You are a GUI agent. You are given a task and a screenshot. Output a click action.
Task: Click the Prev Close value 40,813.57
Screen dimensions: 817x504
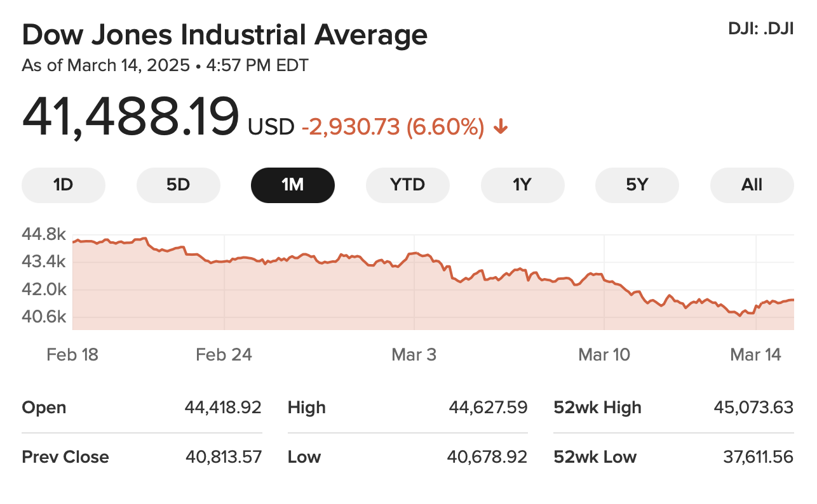[224, 456]
